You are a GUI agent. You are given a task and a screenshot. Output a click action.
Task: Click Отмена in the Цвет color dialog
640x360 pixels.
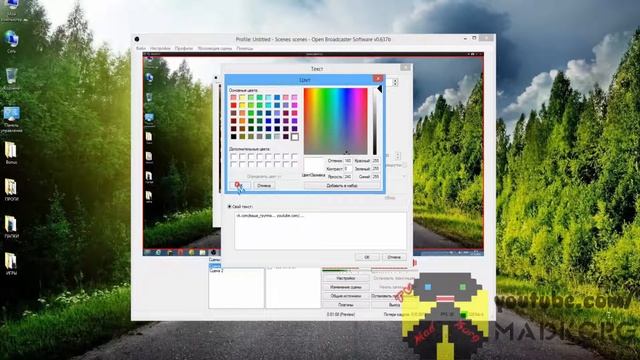(264, 186)
